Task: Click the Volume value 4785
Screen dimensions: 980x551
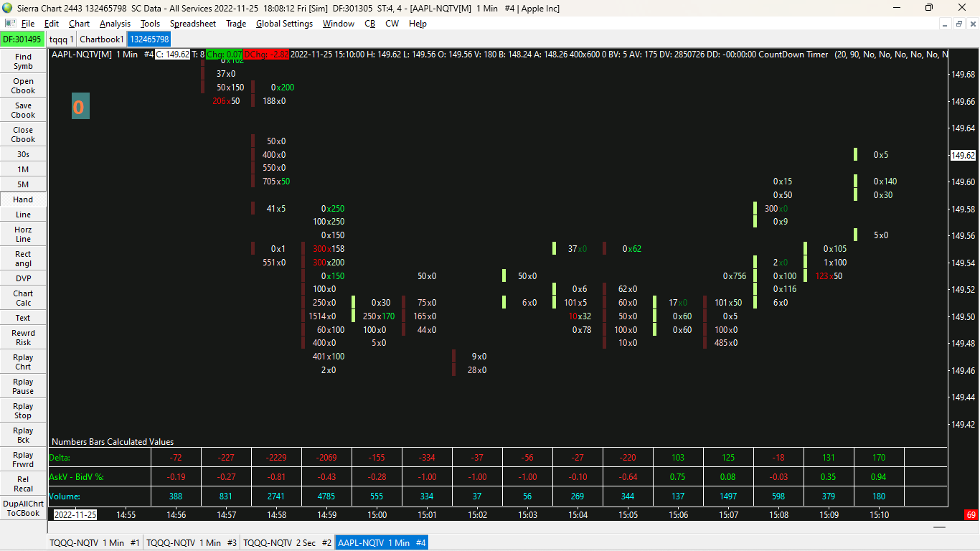Action: coord(327,496)
